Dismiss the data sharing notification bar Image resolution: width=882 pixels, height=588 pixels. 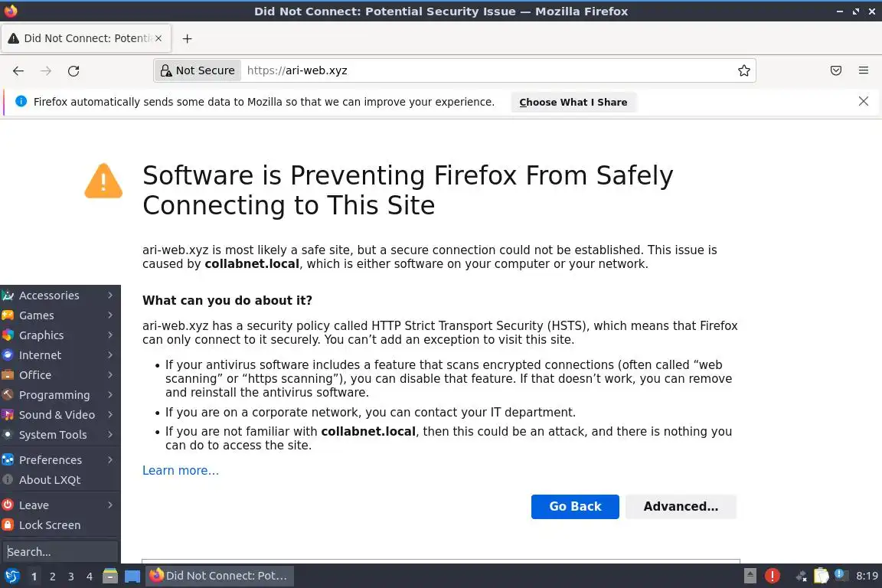pos(864,101)
